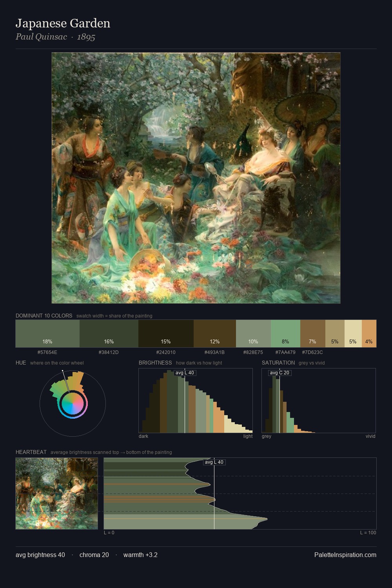This screenshot has width=392, height=588.
Task: Click 'chroma 20' in footer
Action: tap(94, 555)
